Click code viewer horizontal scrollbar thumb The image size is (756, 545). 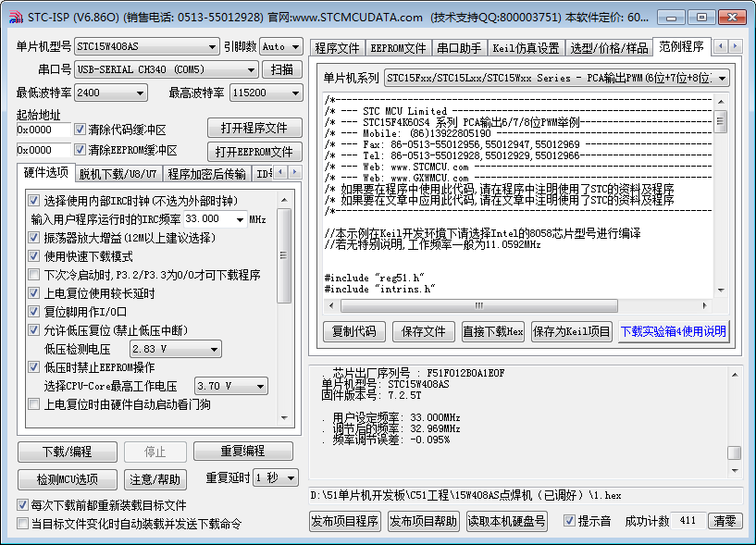pos(478,305)
